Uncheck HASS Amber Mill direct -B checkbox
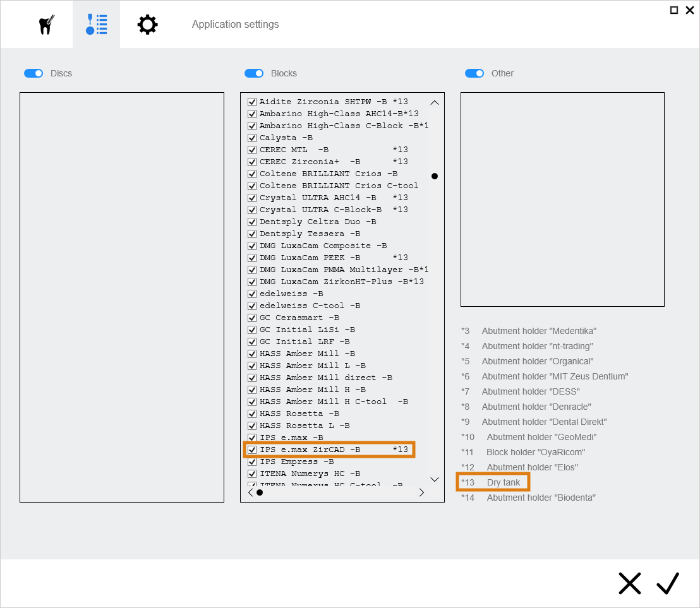 (x=252, y=378)
